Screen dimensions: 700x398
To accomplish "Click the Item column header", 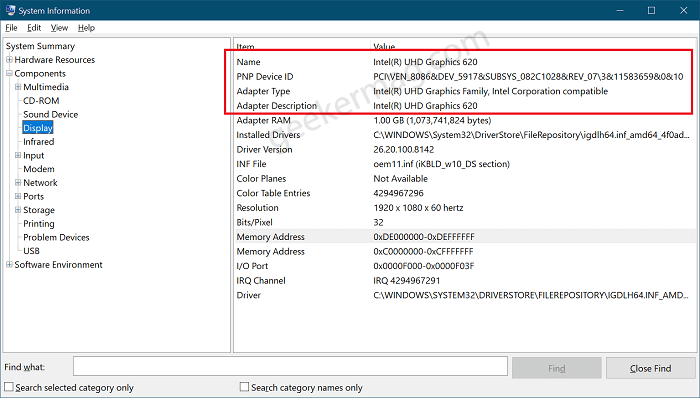I will coord(302,46).
